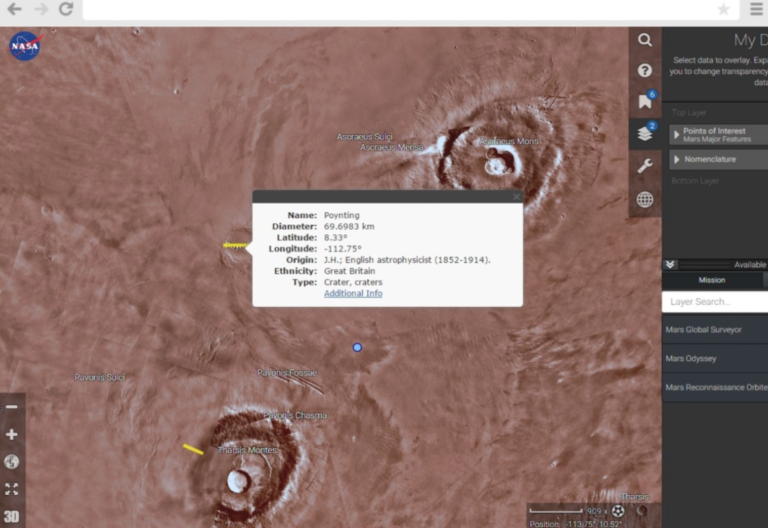Image resolution: width=768 pixels, height=528 pixels.
Task: Select Mars Odyssey mission
Action: coord(714,358)
